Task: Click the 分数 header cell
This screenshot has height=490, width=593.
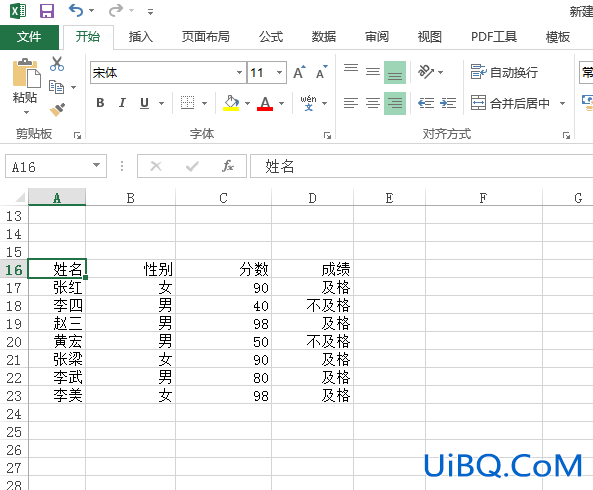Action: click(224, 269)
